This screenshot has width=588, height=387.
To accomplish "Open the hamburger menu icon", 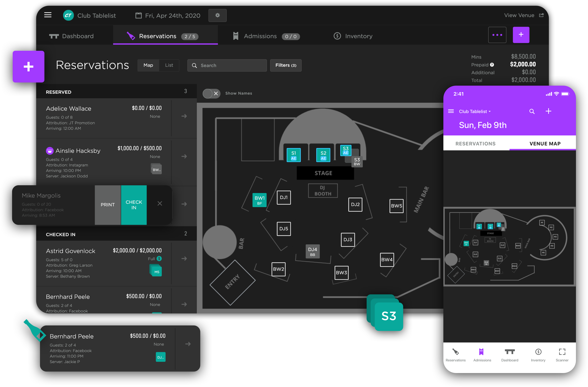I will coord(48,15).
